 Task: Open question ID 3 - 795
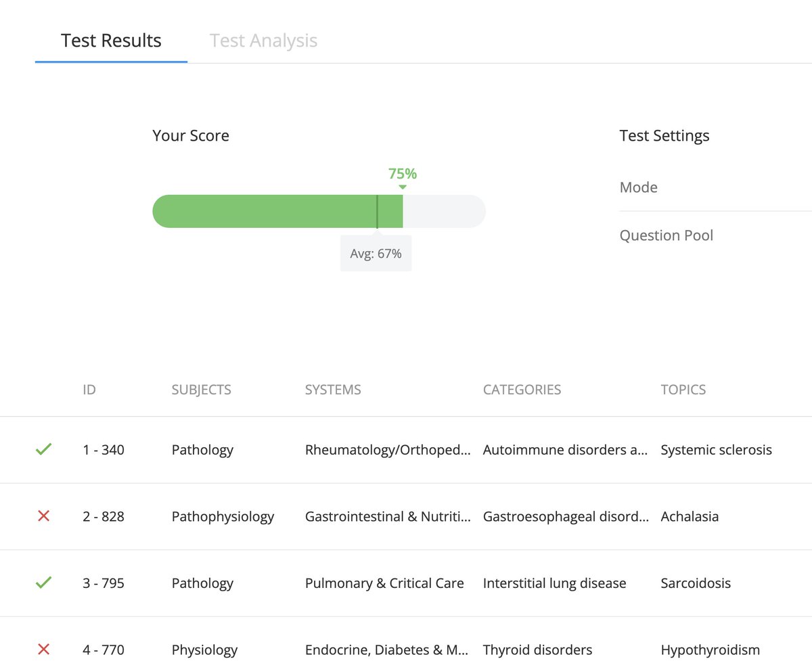[104, 583]
